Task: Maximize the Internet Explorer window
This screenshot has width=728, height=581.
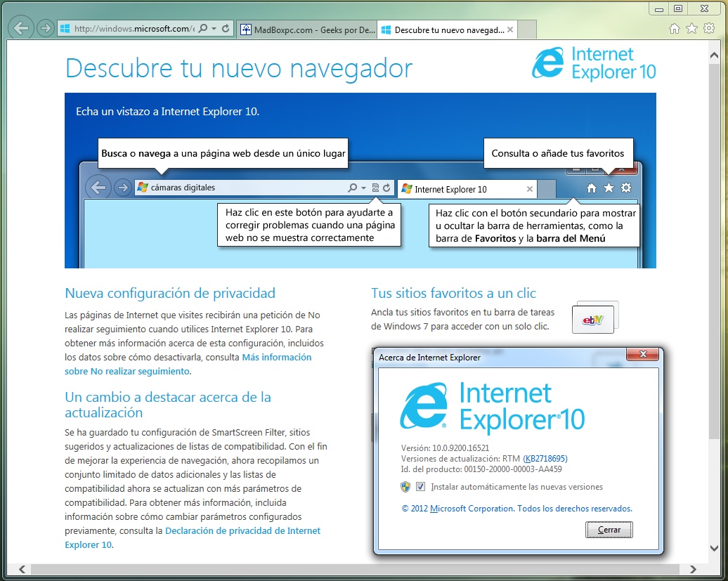Action: pos(678,9)
